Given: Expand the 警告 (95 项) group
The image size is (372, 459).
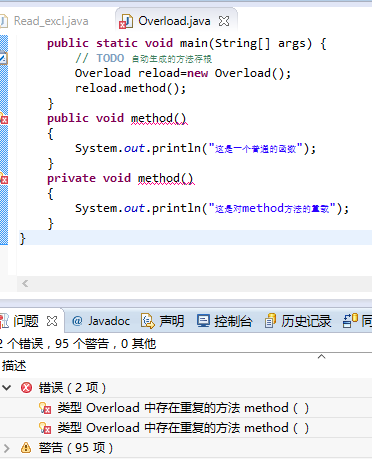Looking at the screenshot, I should [x=6, y=448].
